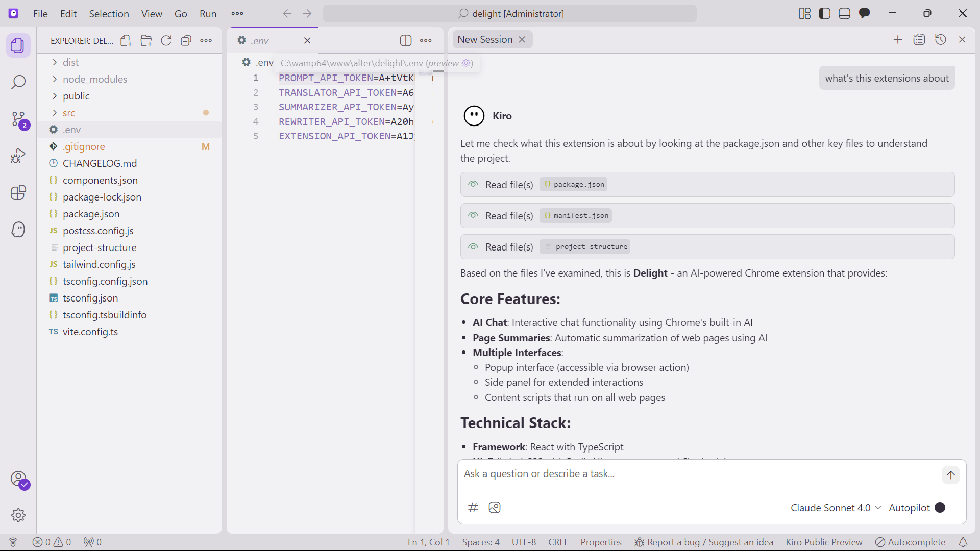Screen dimensions: 980x551
Task: Click New File icon in Explorer header
Action: pyautogui.click(x=126, y=41)
